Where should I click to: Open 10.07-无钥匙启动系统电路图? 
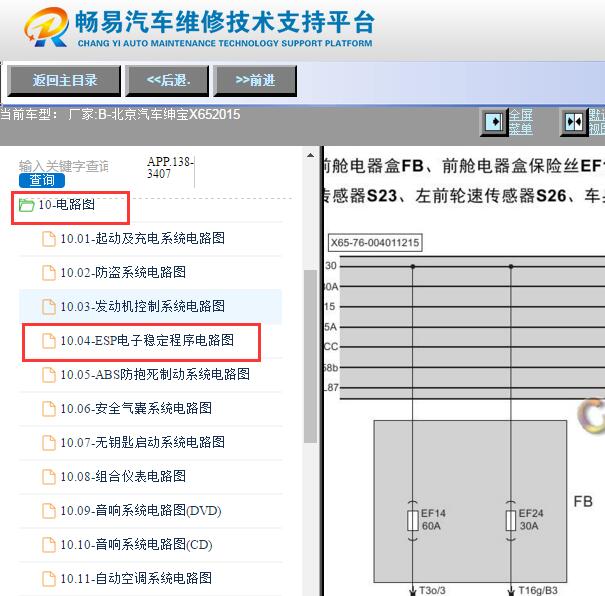pyautogui.click(x=142, y=442)
